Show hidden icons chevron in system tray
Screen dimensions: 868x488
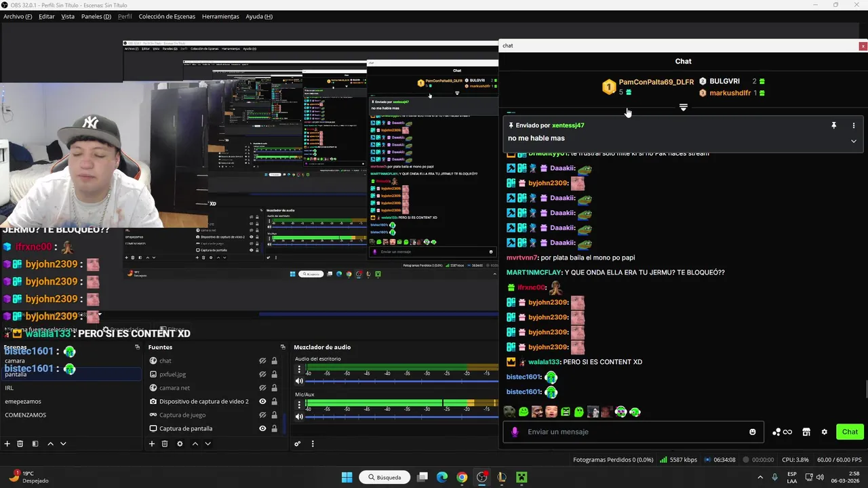760,477
